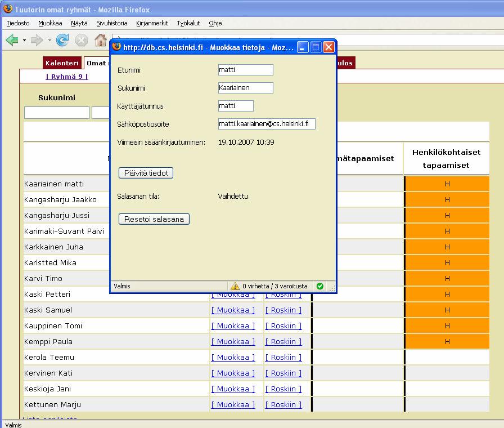The height and width of the screenshot is (428, 504).
Task: Open the Back button history dropdown arrow
Action: coord(24,41)
